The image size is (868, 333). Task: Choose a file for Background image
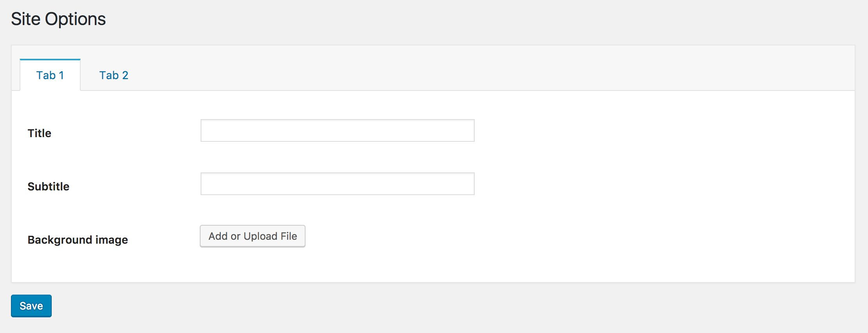(x=253, y=236)
